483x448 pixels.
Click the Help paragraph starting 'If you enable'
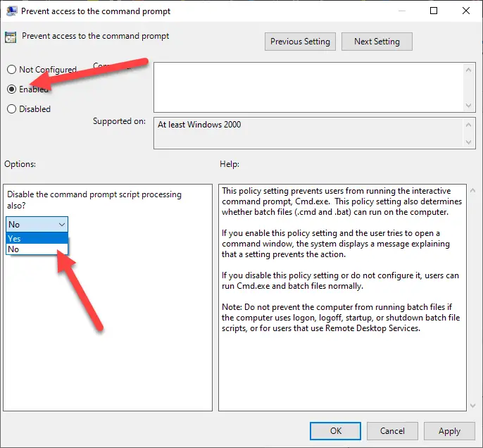pyautogui.click(x=335, y=244)
